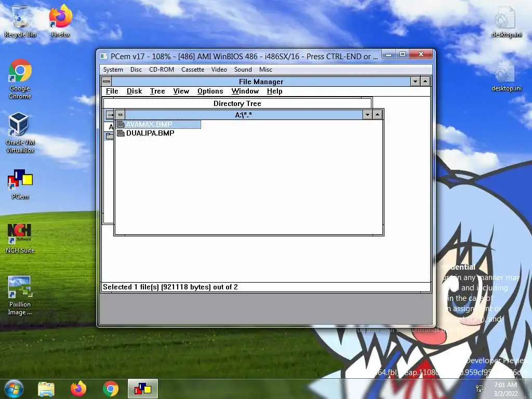Open the Recycle Bin desktop icon
532x399 pixels.
pos(20,21)
